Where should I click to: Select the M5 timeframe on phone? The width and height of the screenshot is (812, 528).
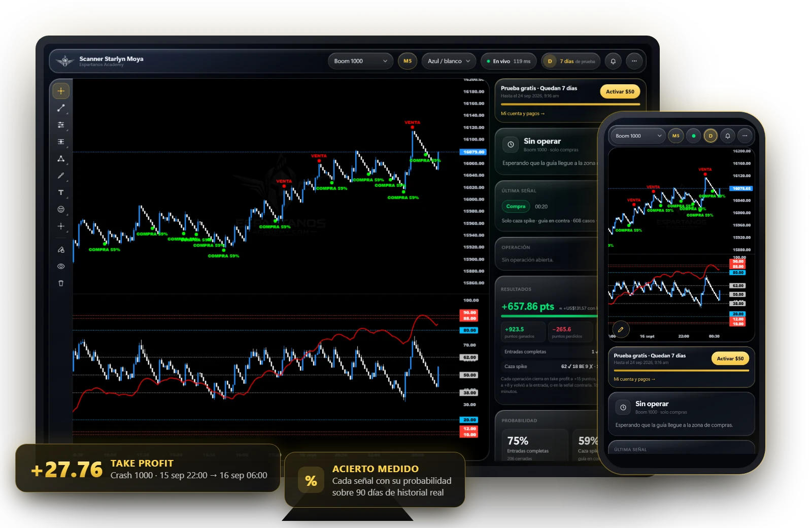(x=676, y=136)
